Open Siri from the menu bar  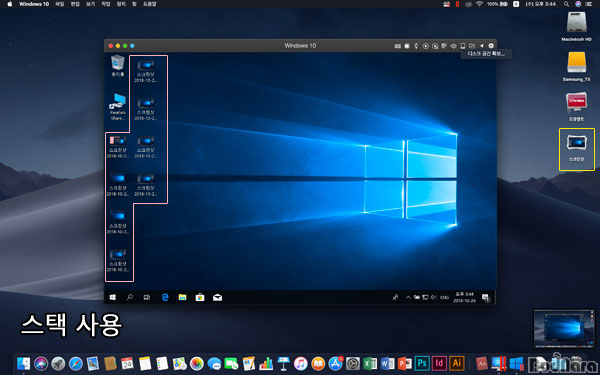(578, 4)
